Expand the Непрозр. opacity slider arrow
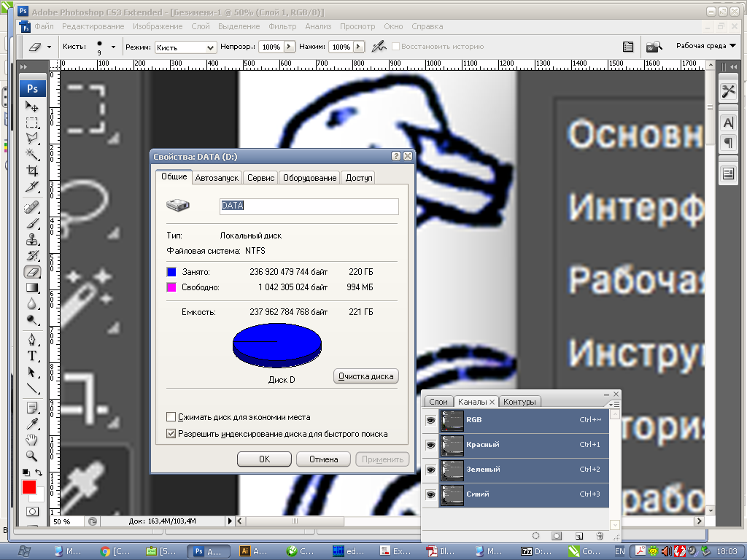The image size is (747, 560). 289,47
